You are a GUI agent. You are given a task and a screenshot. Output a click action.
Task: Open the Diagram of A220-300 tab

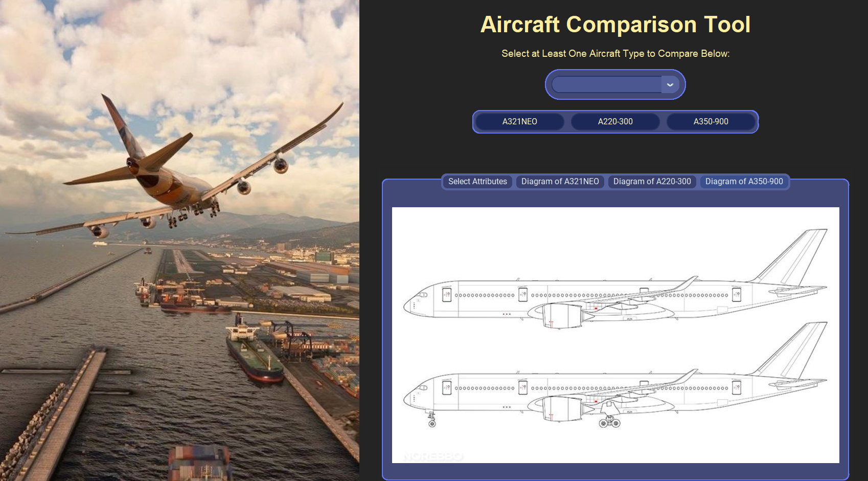coord(652,182)
